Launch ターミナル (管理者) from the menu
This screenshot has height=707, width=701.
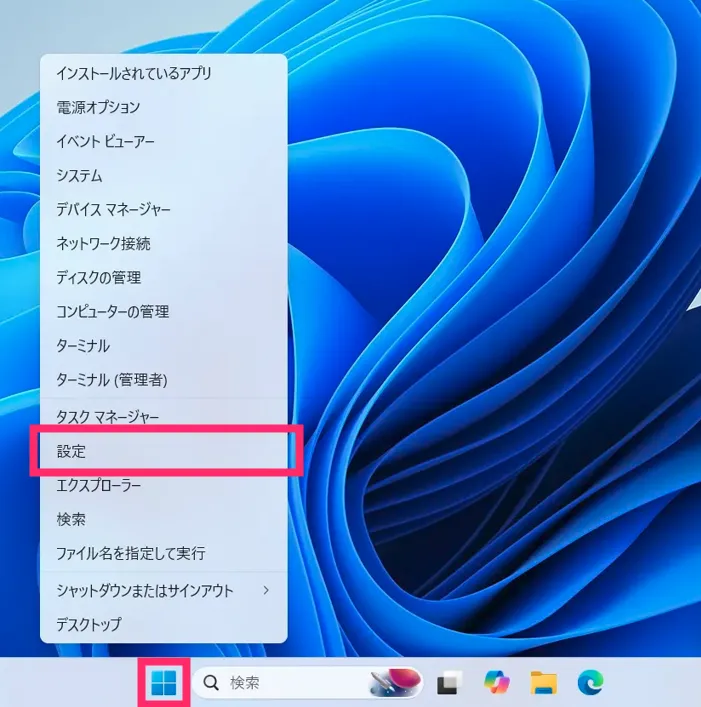[x=112, y=379]
